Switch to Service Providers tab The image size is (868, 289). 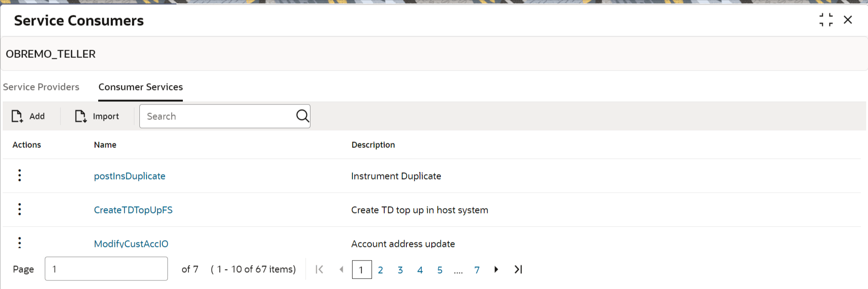(41, 87)
